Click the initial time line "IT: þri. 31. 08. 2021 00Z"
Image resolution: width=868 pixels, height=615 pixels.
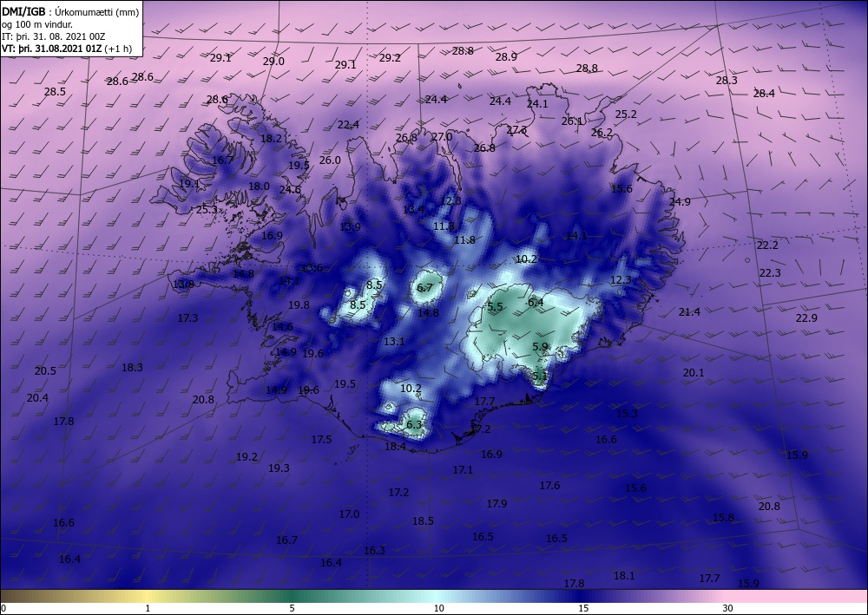pyautogui.click(x=54, y=36)
